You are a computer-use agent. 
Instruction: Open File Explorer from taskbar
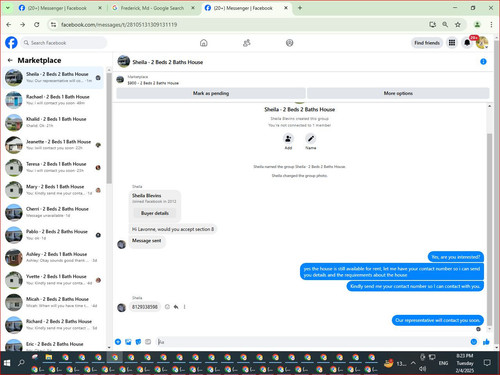(49, 358)
